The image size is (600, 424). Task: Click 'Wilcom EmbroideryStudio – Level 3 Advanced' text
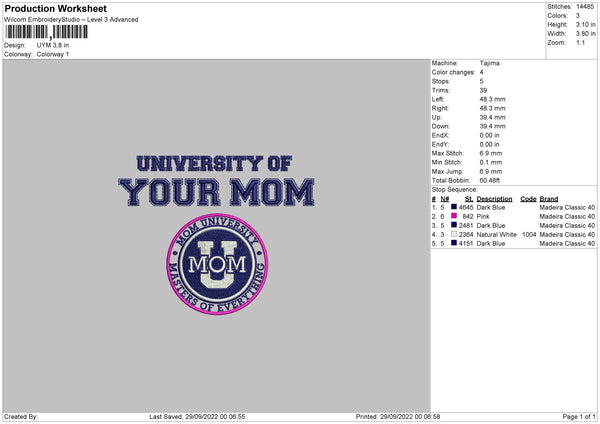pos(71,20)
